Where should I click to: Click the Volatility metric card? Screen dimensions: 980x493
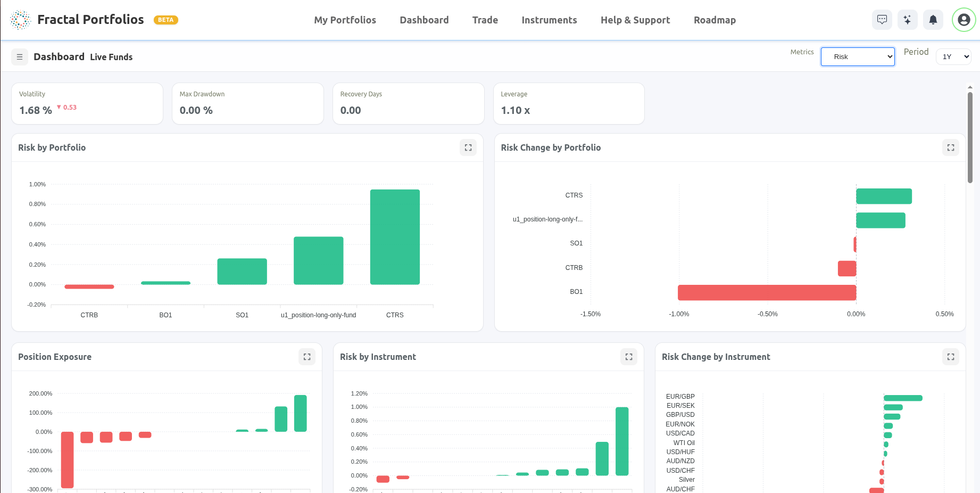[x=87, y=103]
